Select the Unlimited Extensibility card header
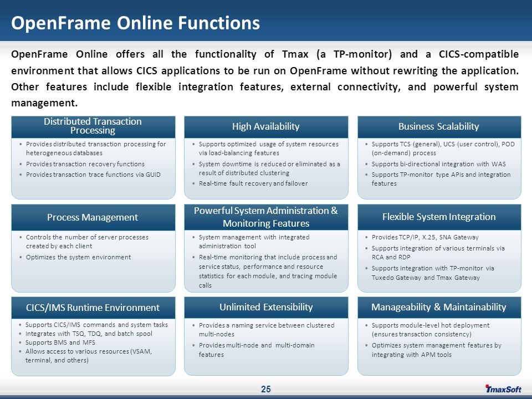 (266, 307)
